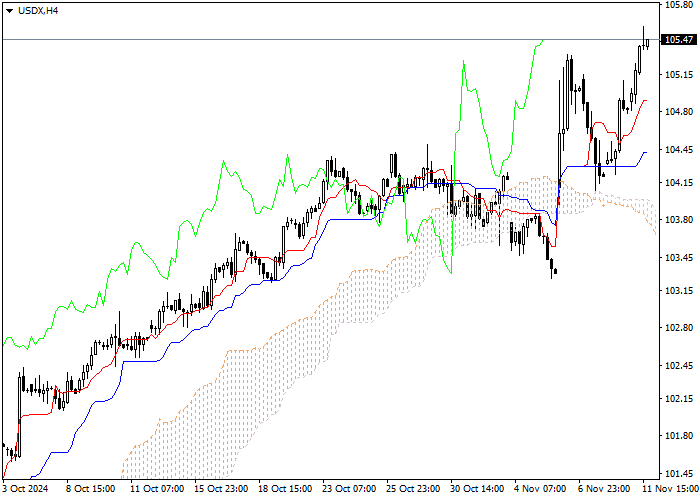Click the 18 Oct 15:00 time label
This screenshot has width=700, height=500.
[x=285, y=489]
